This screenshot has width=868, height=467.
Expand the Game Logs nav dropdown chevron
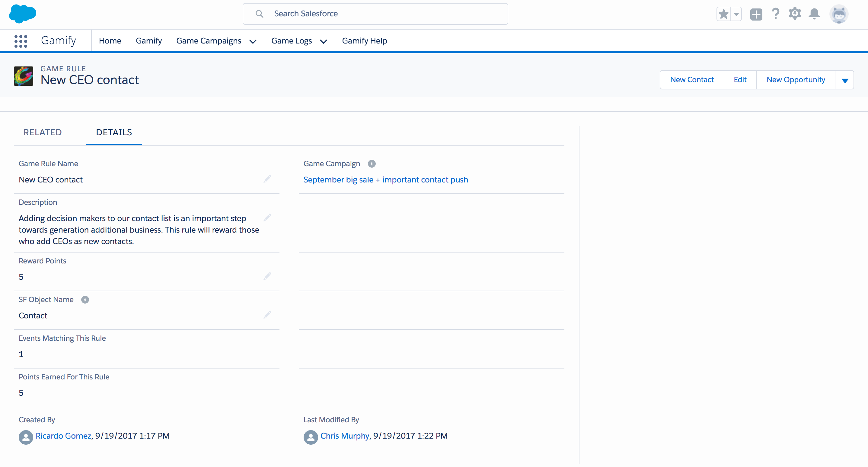pyautogui.click(x=324, y=41)
